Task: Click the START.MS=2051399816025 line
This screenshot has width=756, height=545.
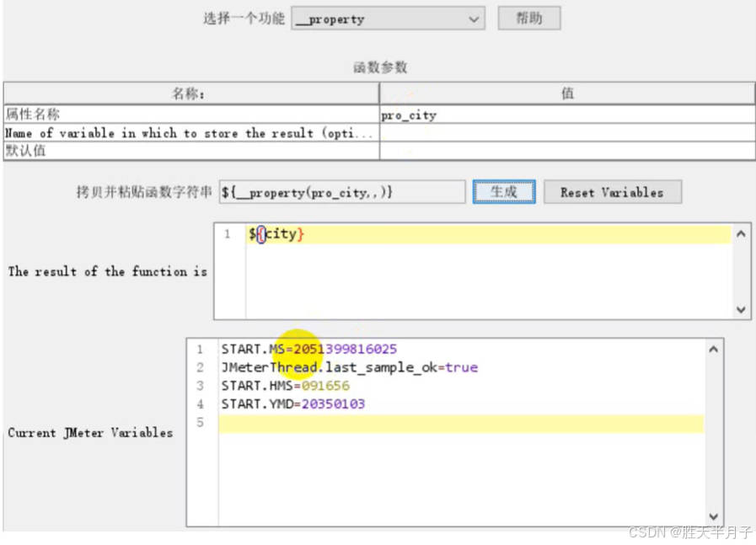Action: pos(309,349)
